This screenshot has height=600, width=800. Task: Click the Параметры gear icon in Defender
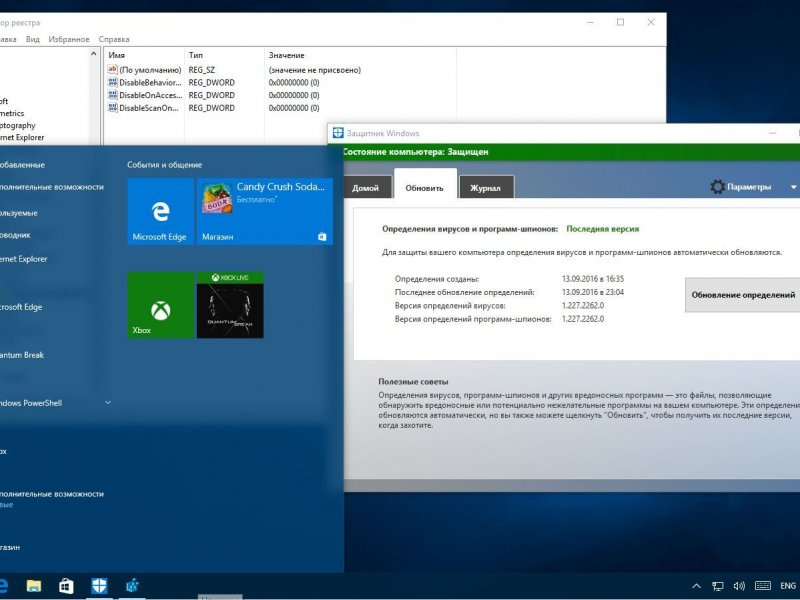(717, 187)
